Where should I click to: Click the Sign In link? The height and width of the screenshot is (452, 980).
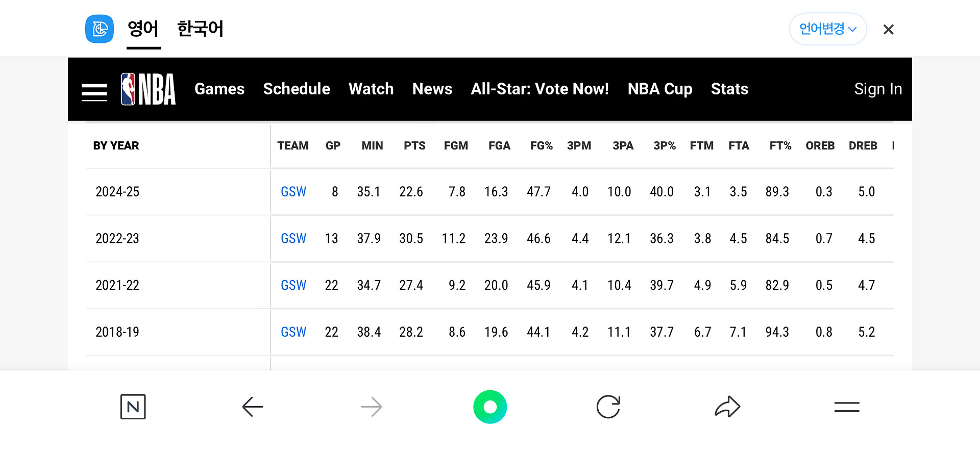click(878, 89)
